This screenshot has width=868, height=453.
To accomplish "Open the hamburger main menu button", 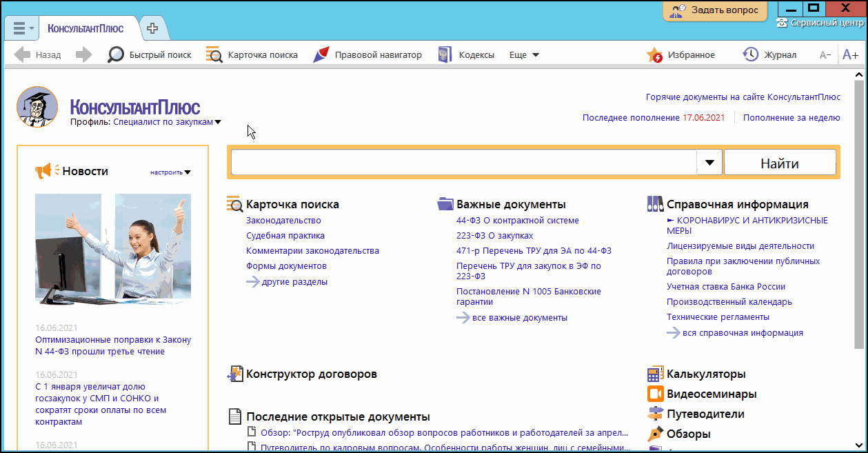I will (23, 28).
